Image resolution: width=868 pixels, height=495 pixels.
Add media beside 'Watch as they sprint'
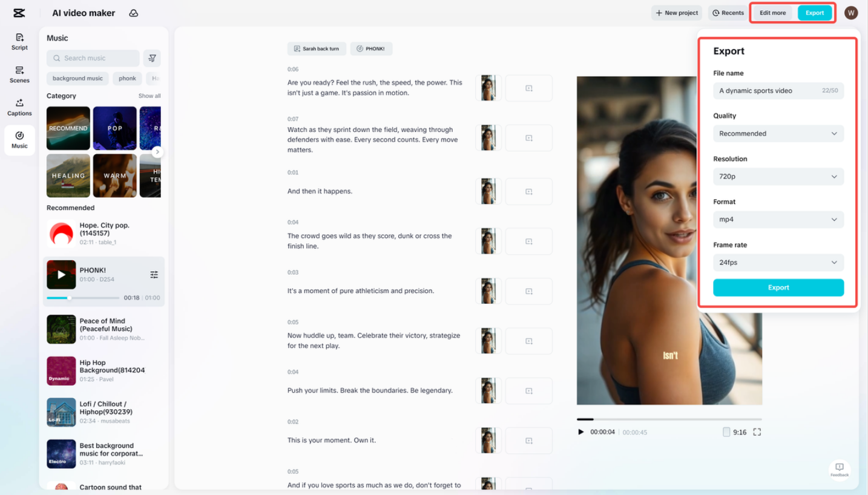click(x=528, y=138)
